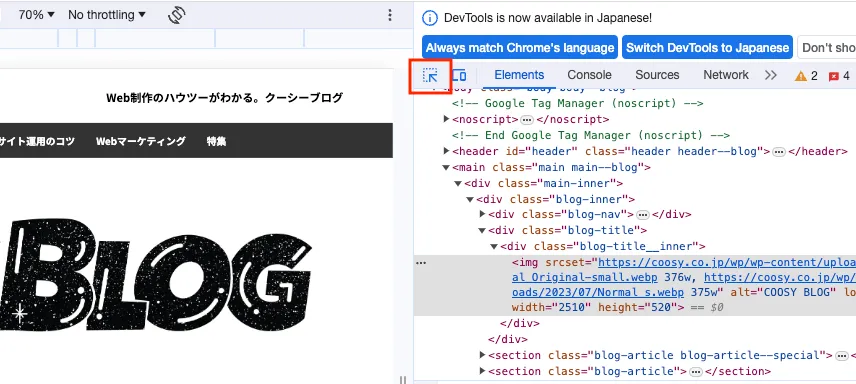Open the first coosy.co.jp srcset URL

tap(727, 263)
